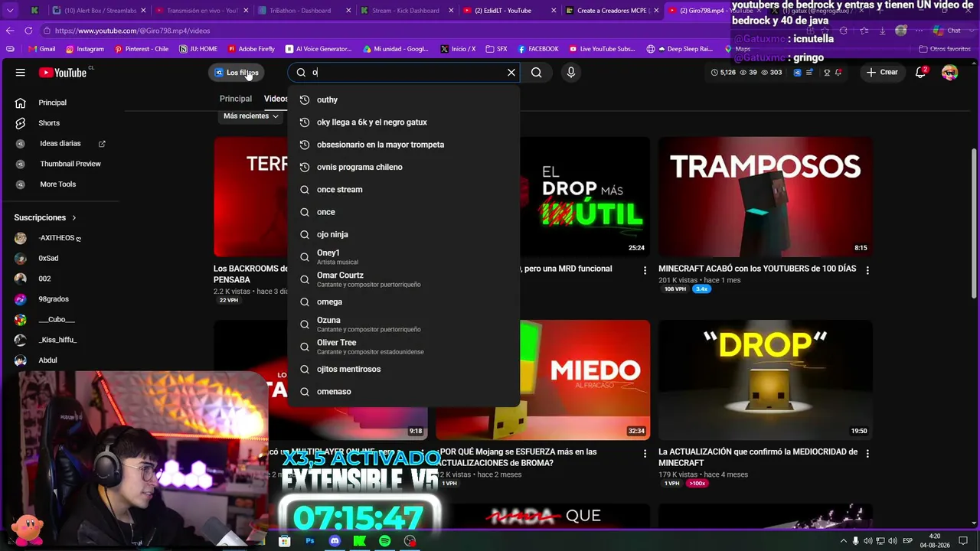980x551 pixels.
Task: Open the Gmail bookmark
Action: pos(41,49)
